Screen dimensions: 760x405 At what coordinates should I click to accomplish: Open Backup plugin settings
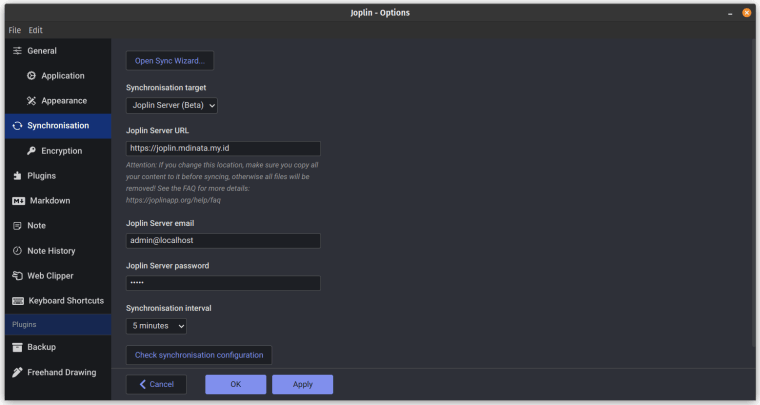point(58,347)
